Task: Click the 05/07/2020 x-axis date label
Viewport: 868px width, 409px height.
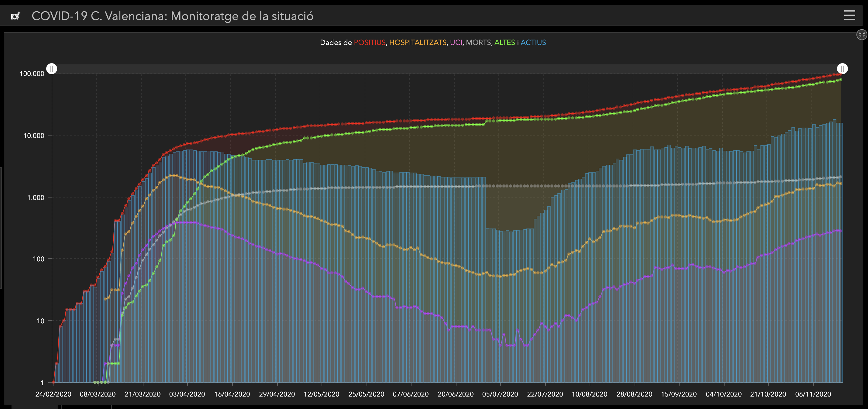Action: point(500,394)
